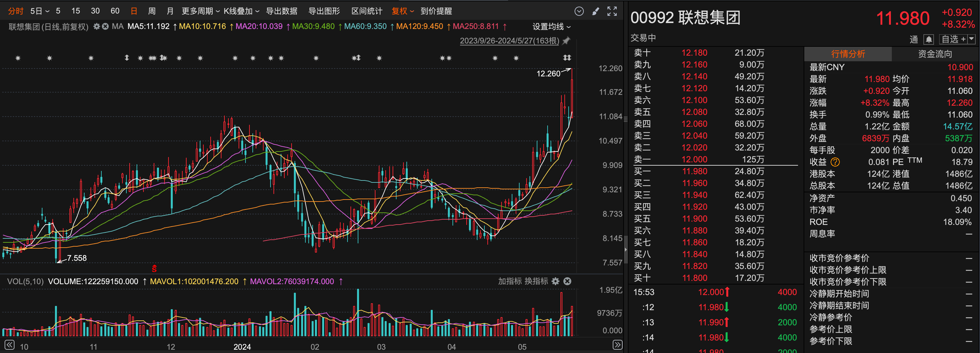Switch to daily K-line period 日

[134, 11]
